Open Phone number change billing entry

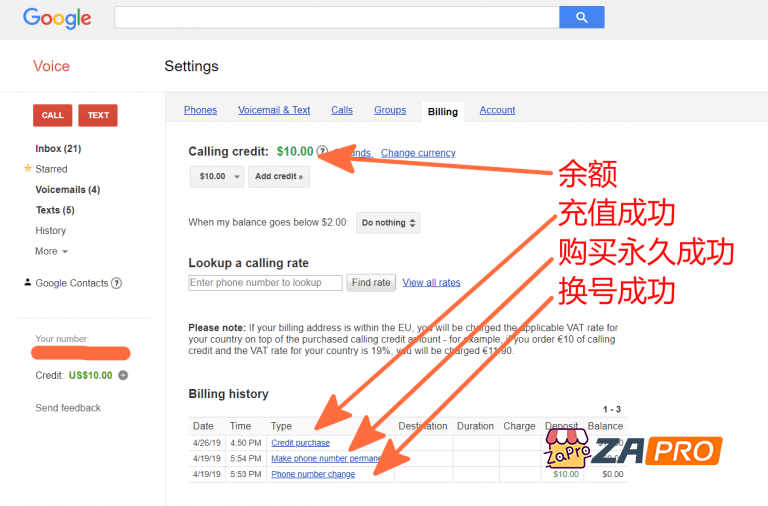(x=313, y=474)
